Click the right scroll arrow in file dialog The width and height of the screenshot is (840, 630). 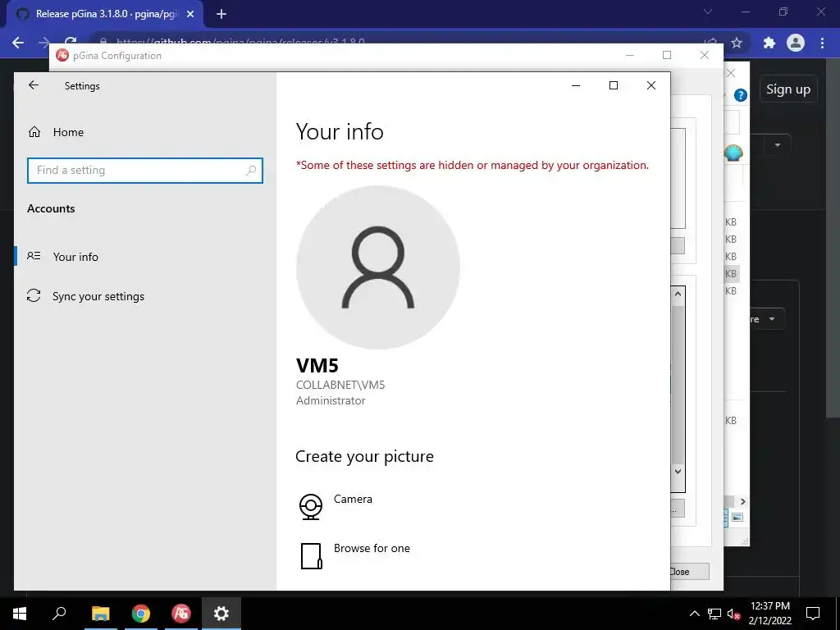coord(742,501)
